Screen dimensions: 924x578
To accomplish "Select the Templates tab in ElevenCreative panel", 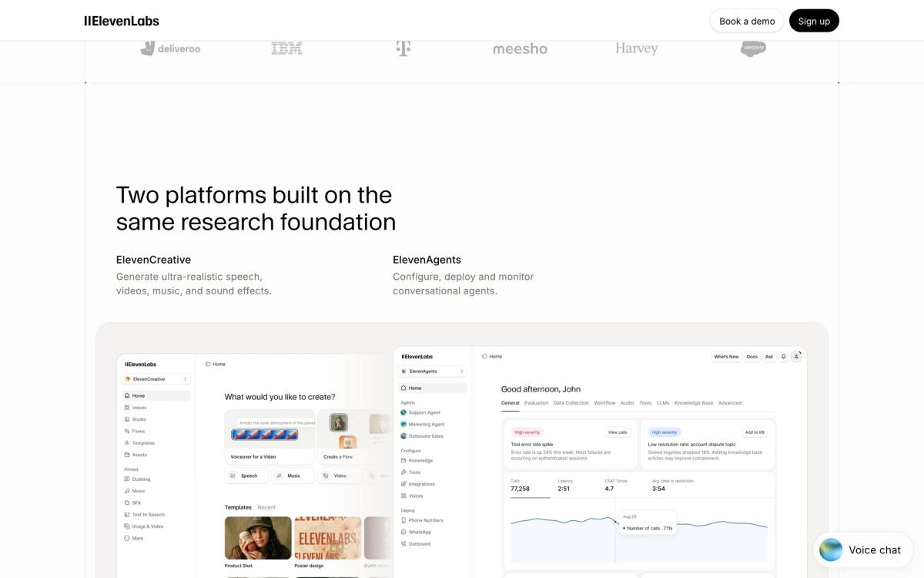I will (238, 508).
